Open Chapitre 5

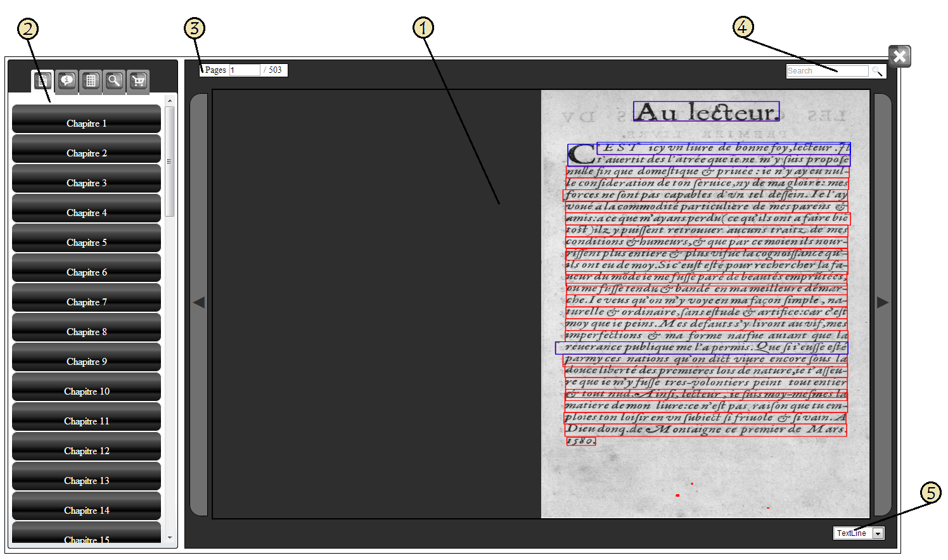tap(86, 238)
